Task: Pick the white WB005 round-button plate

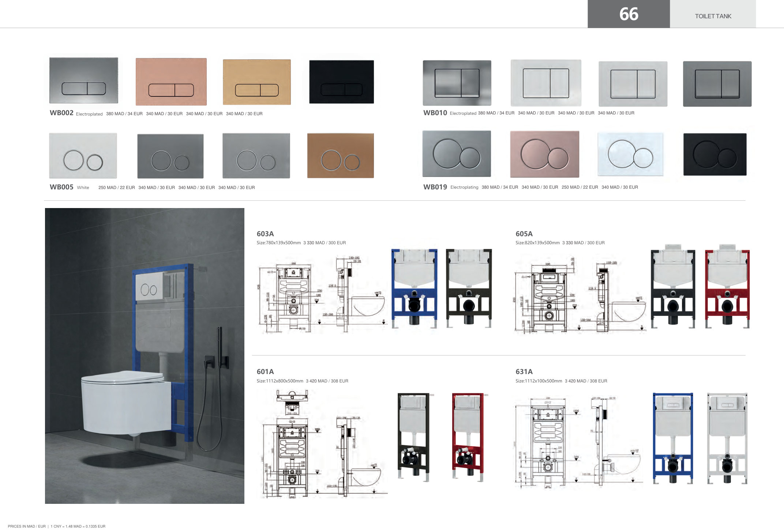Action: (83, 156)
